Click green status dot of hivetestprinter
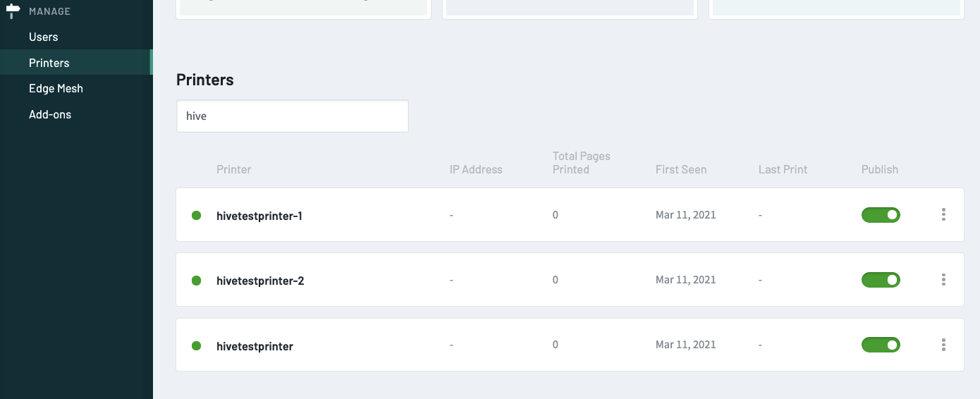Screen dimensions: 980x399 (x=197, y=345)
